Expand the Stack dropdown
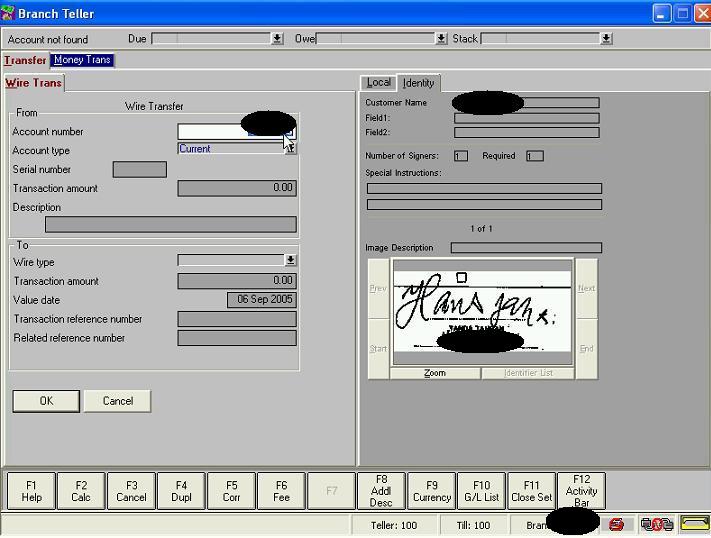 [605, 38]
